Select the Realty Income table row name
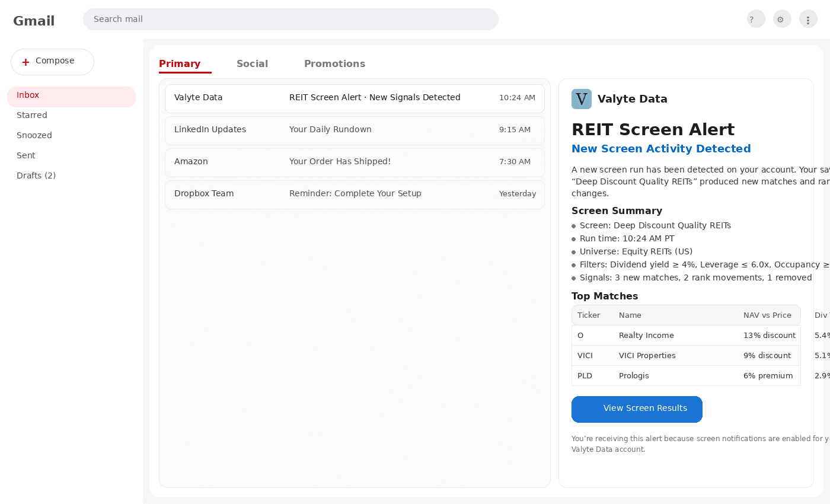 (646, 335)
